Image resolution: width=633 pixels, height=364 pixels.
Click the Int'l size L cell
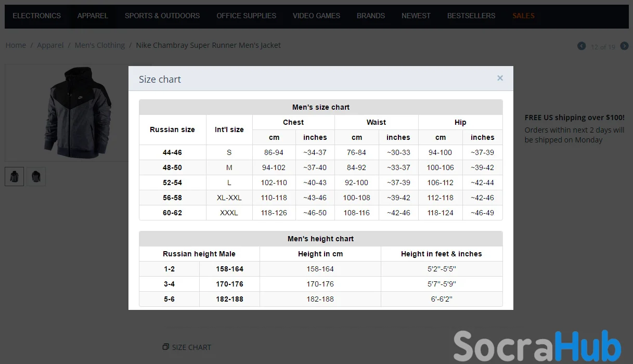(229, 183)
